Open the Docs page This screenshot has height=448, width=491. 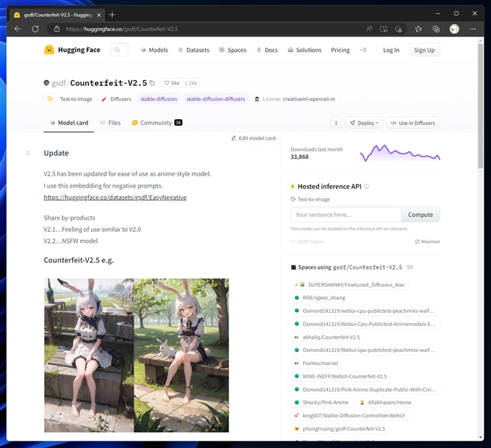[267, 50]
